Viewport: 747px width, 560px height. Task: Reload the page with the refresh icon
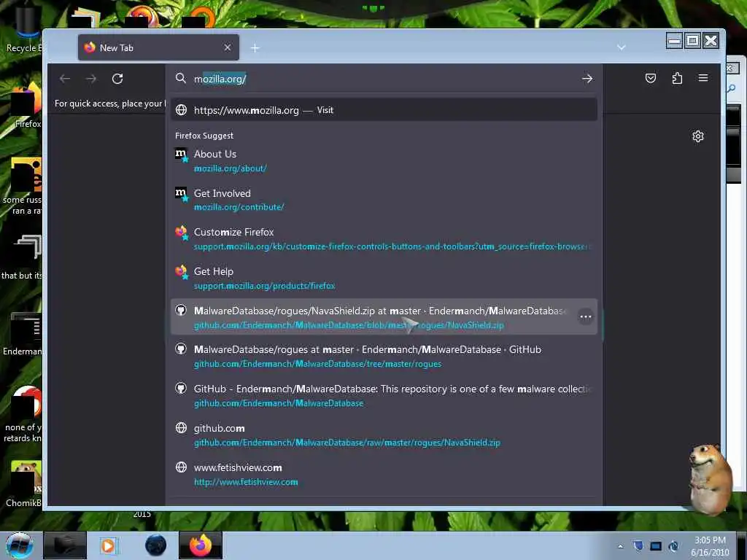(117, 79)
